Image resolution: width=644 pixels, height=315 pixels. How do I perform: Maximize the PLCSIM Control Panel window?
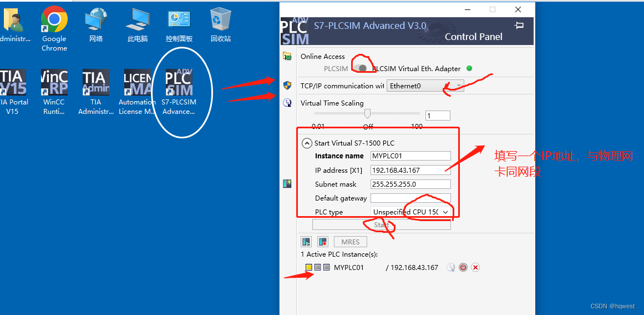click(x=493, y=9)
